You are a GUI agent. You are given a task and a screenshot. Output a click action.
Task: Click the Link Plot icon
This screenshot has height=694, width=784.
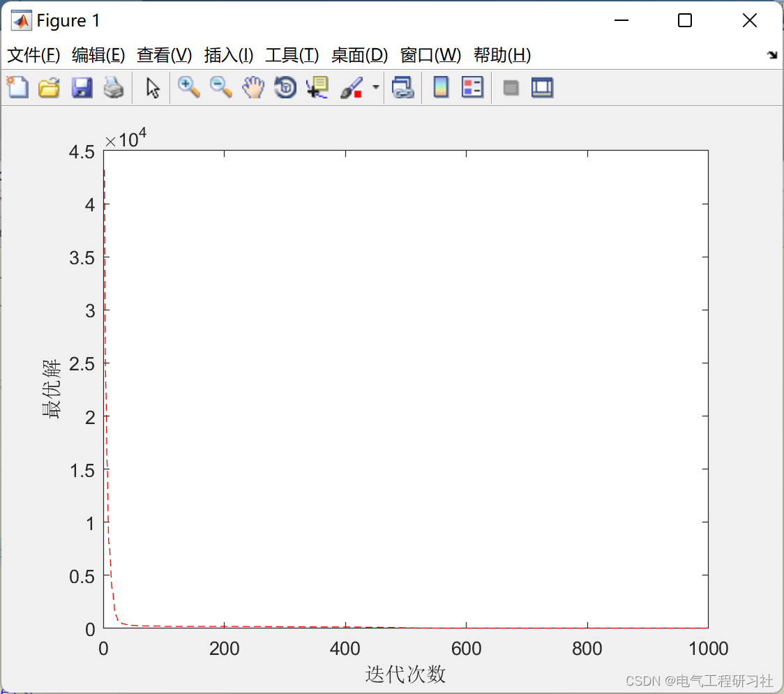(x=403, y=87)
